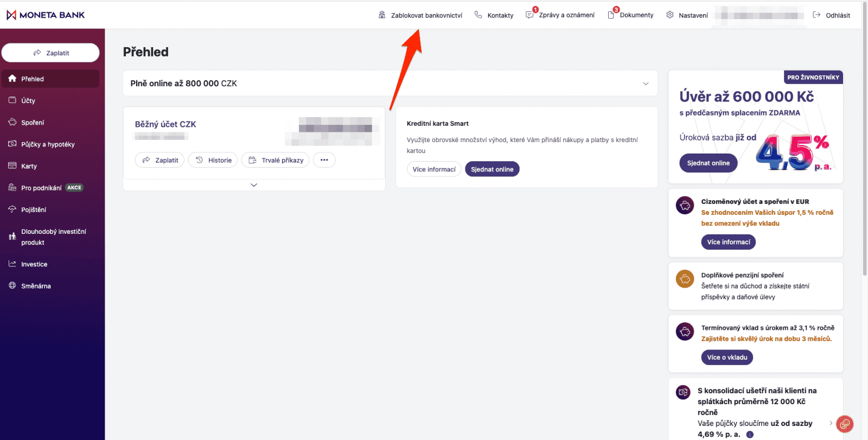The height and width of the screenshot is (440, 868).
Task: Click the Cizoměnový účet piggy icon
Action: click(685, 206)
